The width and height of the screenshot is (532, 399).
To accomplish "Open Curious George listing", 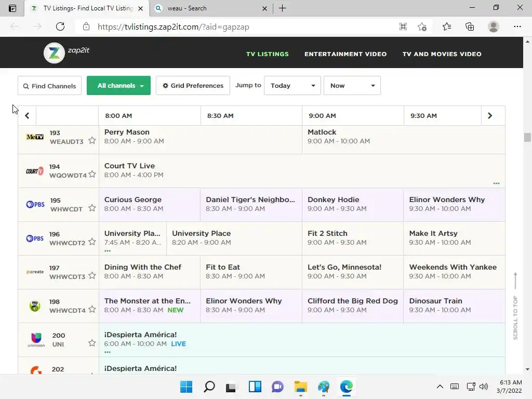I will pyautogui.click(x=150, y=205).
